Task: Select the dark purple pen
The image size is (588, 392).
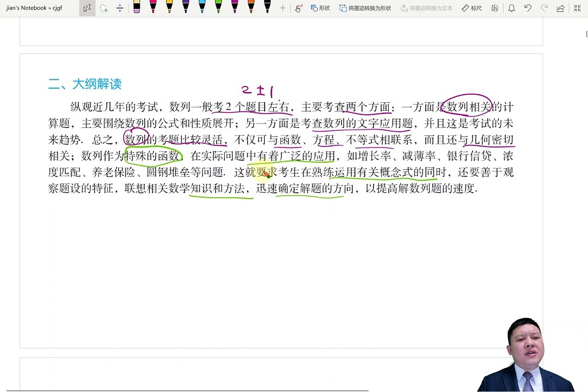Action: coord(186,7)
